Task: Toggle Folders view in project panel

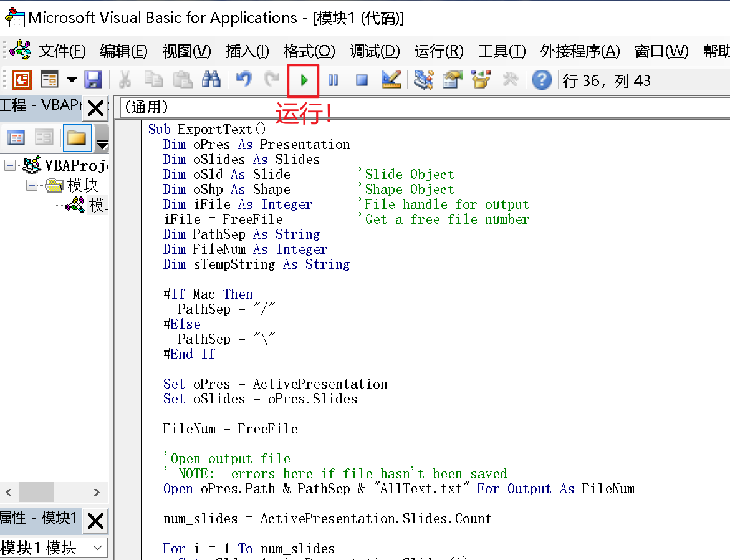Action: [x=76, y=138]
